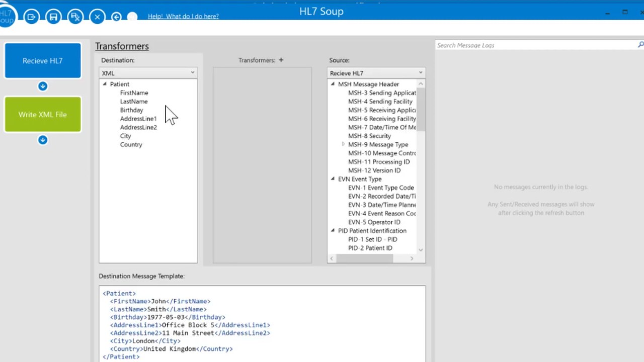The width and height of the screenshot is (644, 362).
Task: Select LastName in the destination tree
Action: click(134, 102)
